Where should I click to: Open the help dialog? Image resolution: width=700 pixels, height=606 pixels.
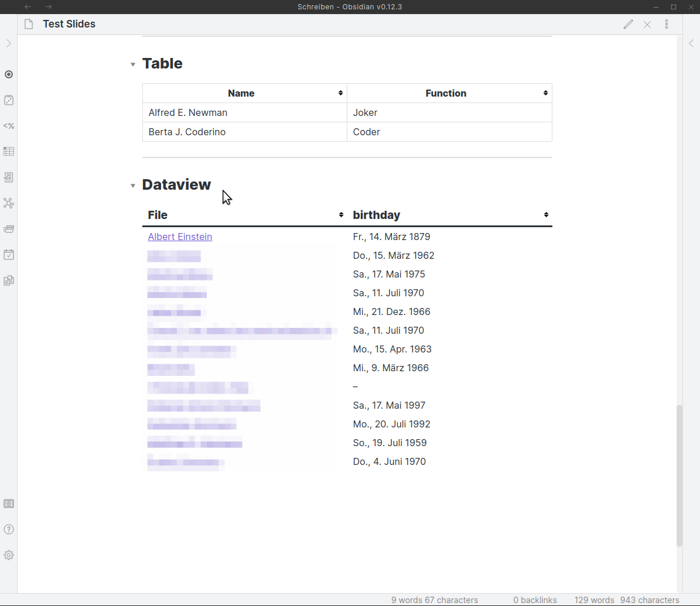pyautogui.click(x=9, y=529)
